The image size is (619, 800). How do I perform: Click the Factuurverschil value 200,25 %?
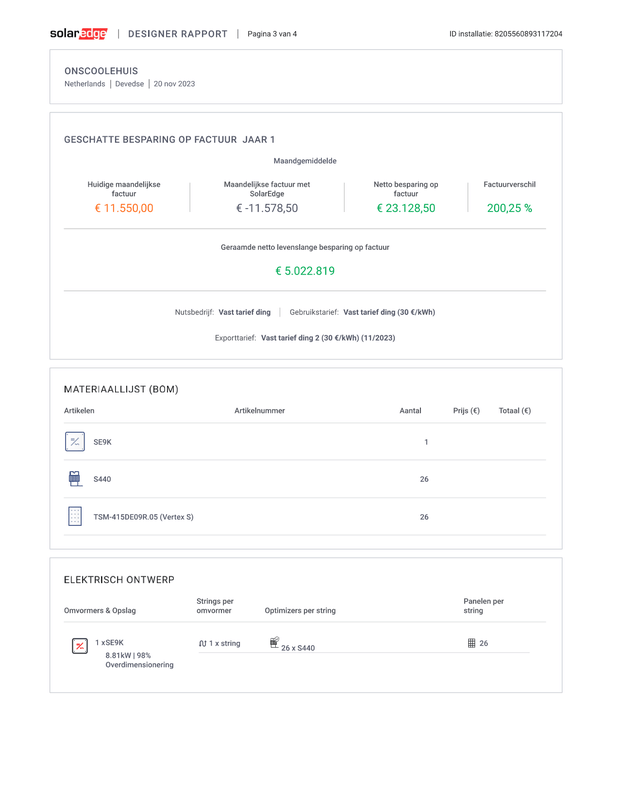point(509,209)
